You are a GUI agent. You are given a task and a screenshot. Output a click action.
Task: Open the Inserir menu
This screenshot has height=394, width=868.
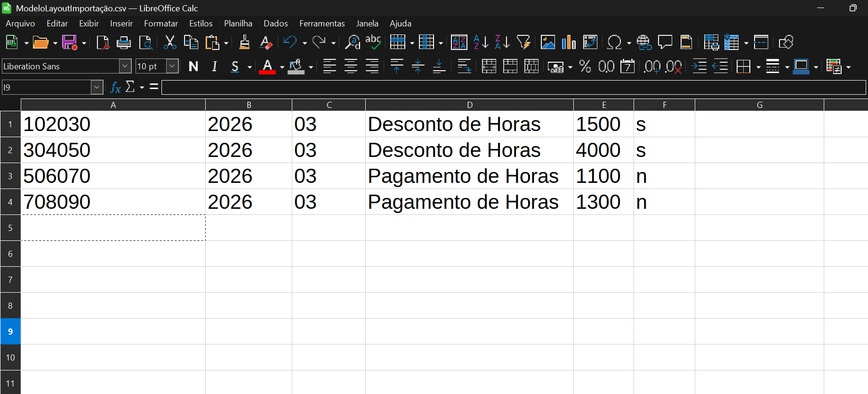click(x=121, y=24)
